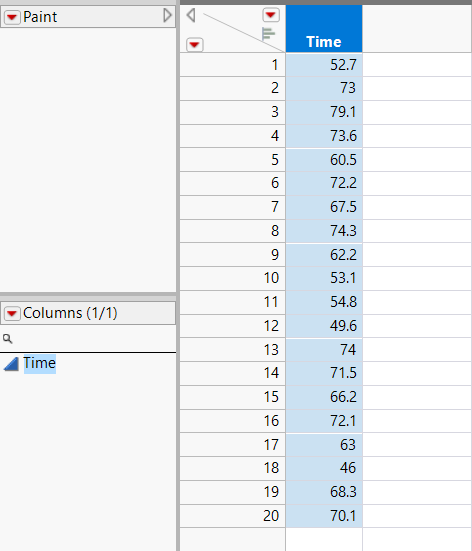Click the cell with value 53.1

[324, 278]
